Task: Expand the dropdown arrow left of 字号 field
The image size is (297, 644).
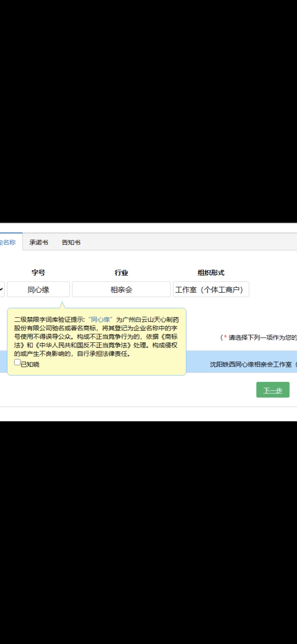Action: coord(2,289)
